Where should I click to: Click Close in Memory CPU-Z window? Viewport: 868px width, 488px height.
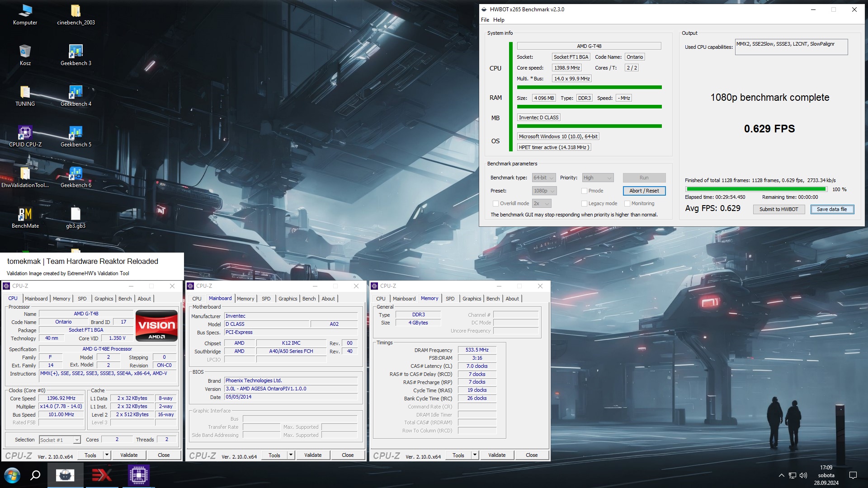click(x=532, y=455)
